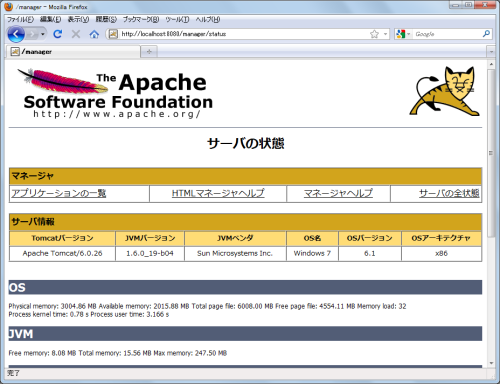500x384 pixels.
Task: Open the マネージャヘルプ link
Action: (338, 193)
